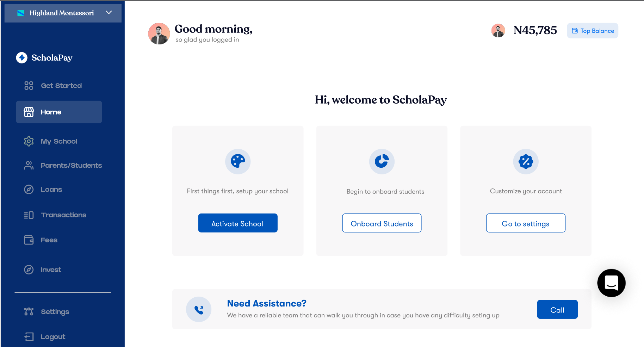Open the chat support bubble icon
This screenshot has width=644, height=347.
611,283
